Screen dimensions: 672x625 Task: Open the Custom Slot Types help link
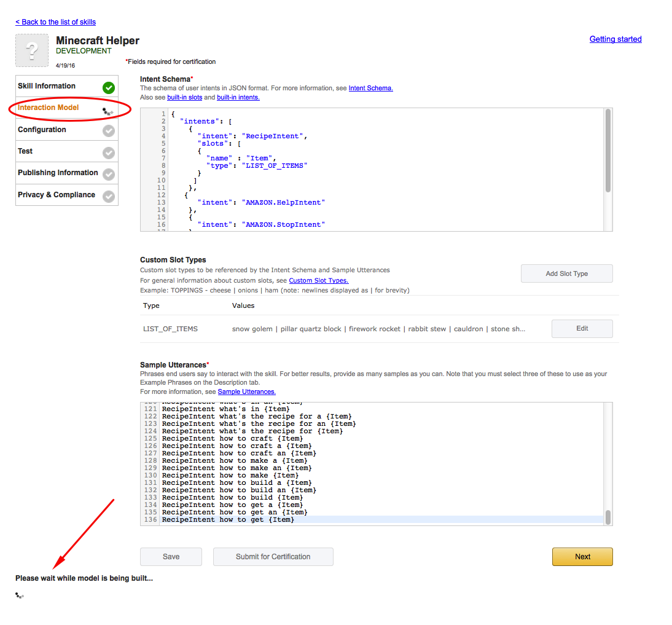pyautogui.click(x=318, y=280)
